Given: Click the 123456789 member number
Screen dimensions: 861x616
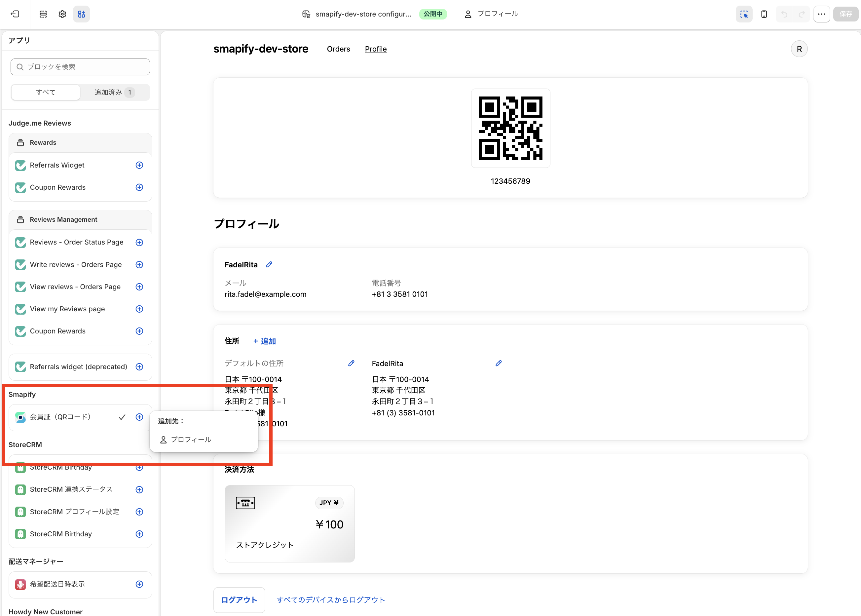Looking at the screenshot, I should coord(510,181).
